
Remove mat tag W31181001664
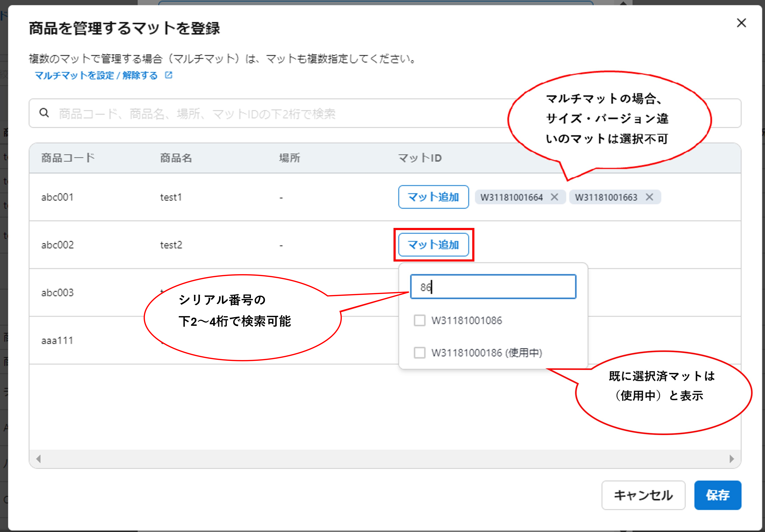[x=554, y=197]
